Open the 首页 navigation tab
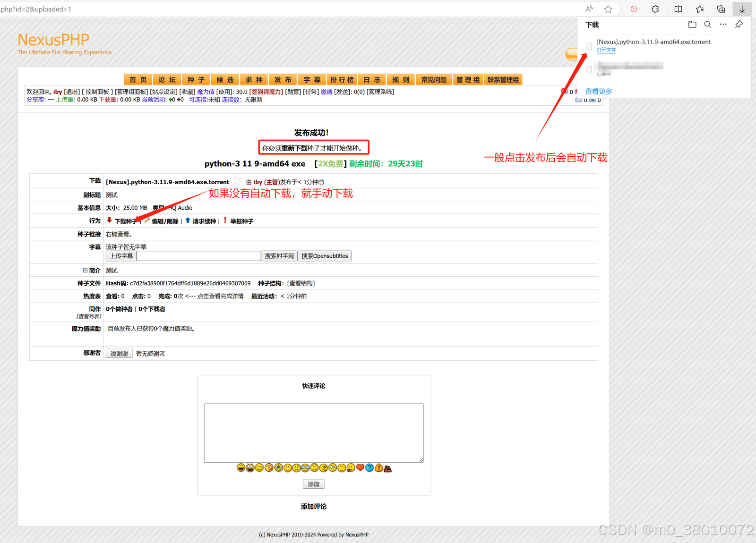Viewport: 756px width, 543px height. [x=138, y=80]
